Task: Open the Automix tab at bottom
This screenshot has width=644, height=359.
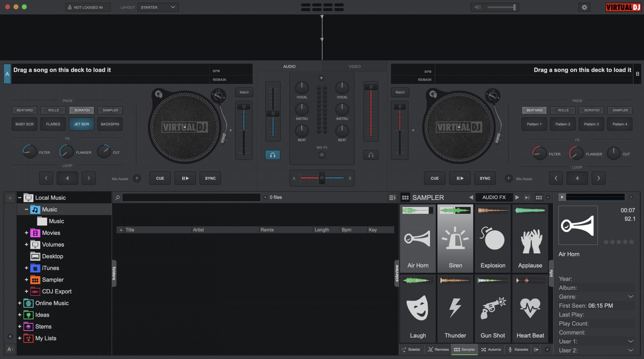Action: [491, 350]
